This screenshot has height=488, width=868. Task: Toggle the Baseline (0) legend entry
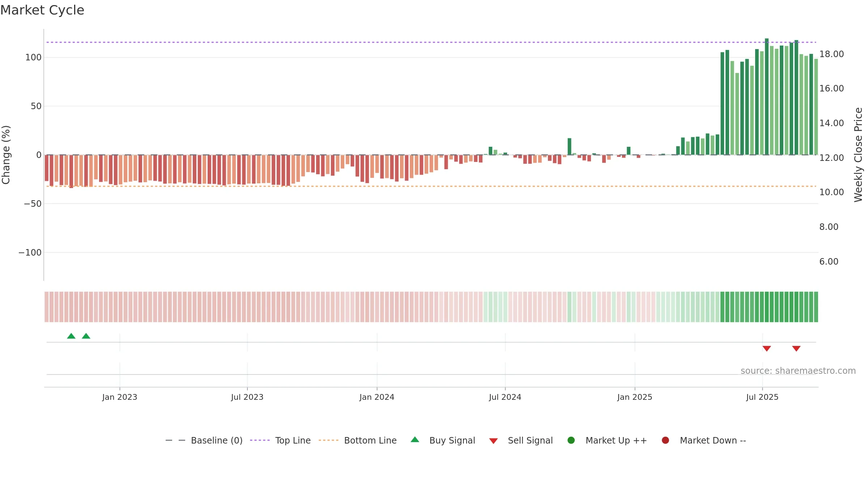point(204,440)
